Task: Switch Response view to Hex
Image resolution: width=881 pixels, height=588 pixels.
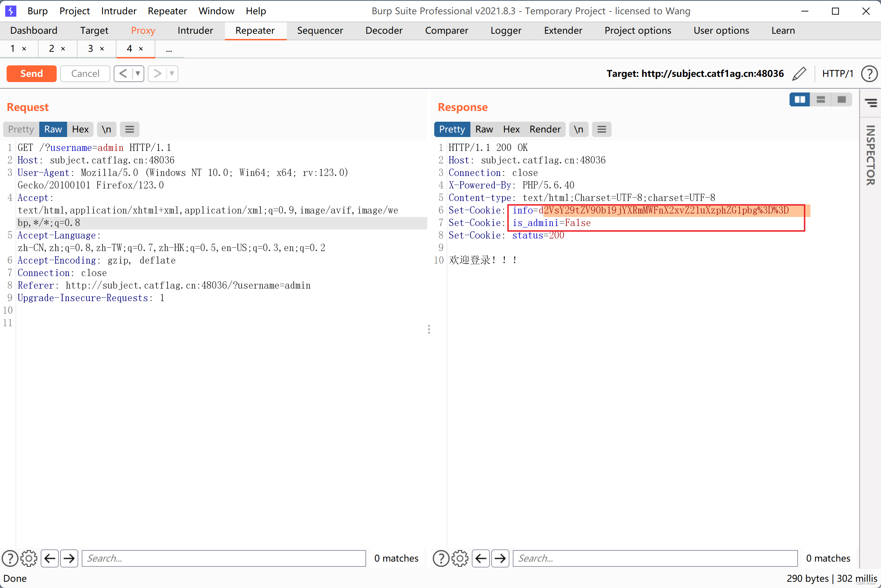Action: coord(511,129)
